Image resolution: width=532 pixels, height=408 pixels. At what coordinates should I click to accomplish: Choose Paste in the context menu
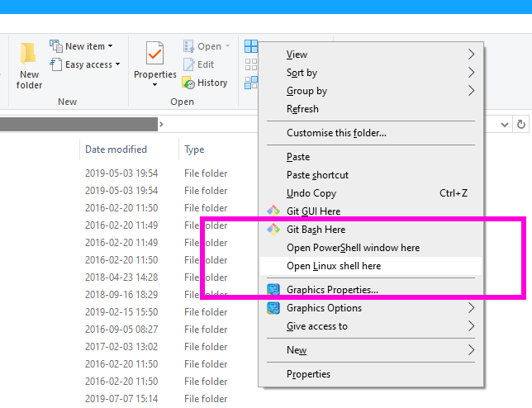click(371, 157)
